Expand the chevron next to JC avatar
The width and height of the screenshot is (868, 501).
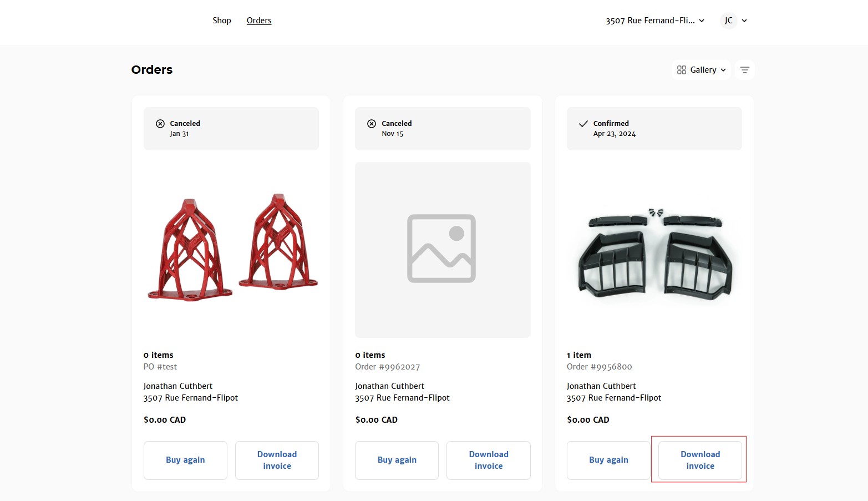(x=744, y=21)
